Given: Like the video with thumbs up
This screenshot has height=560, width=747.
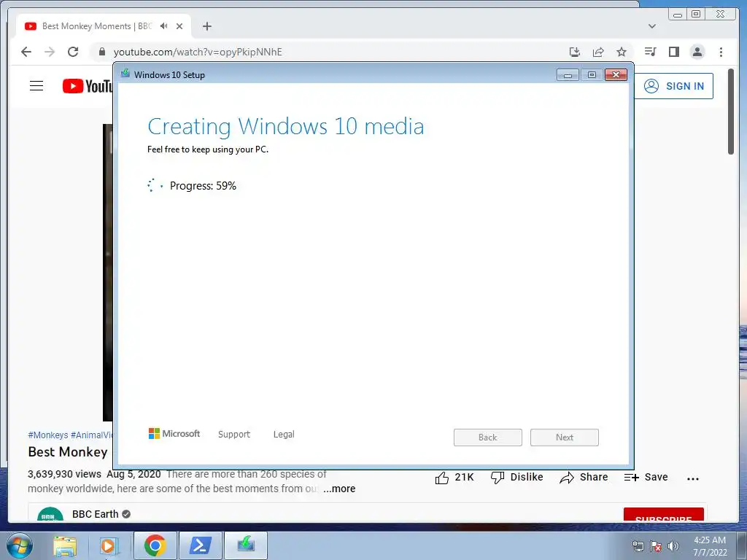Looking at the screenshot, I should (x=454, y=477).
